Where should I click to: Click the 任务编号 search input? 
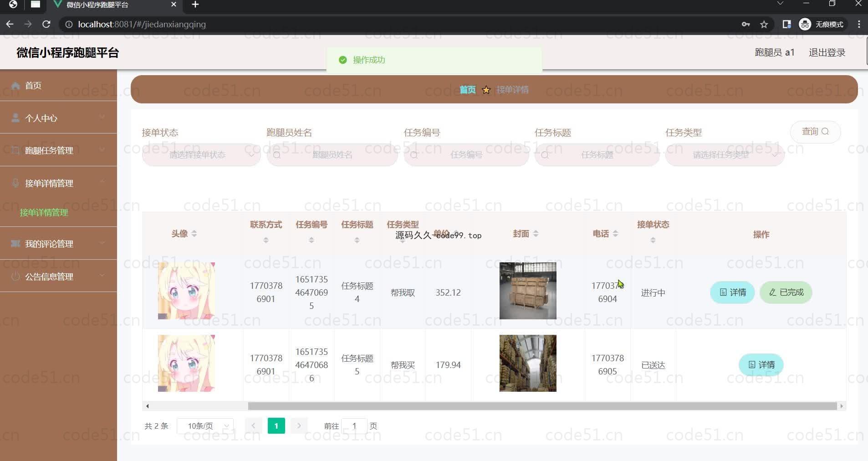pos(466,155)
